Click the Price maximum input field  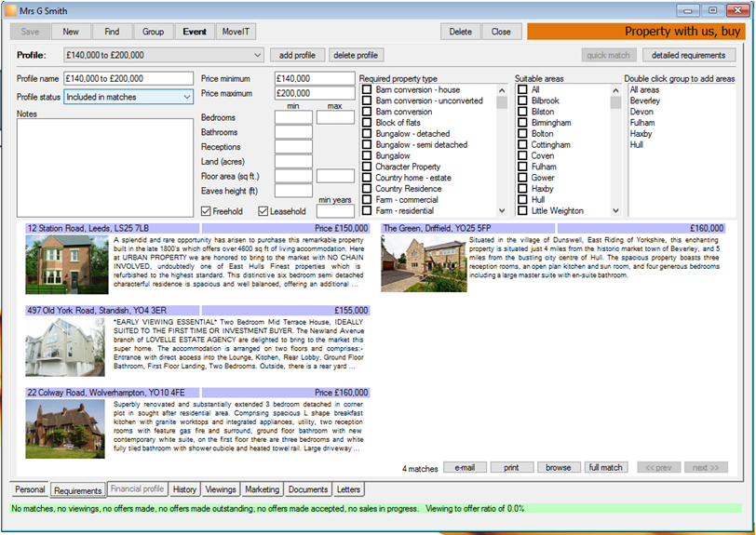[x=315, y=93]
